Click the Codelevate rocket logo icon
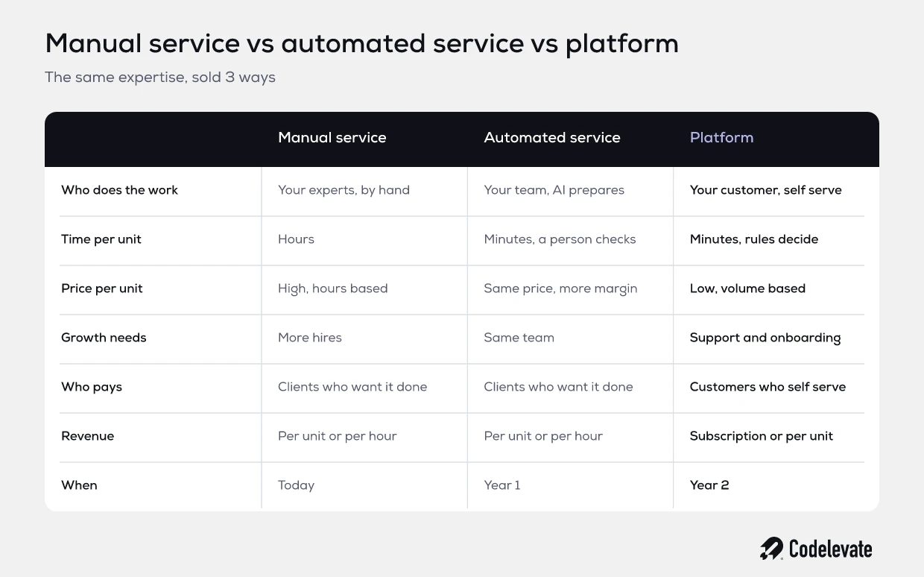This screenshot has height=577, width=924. 771,549
